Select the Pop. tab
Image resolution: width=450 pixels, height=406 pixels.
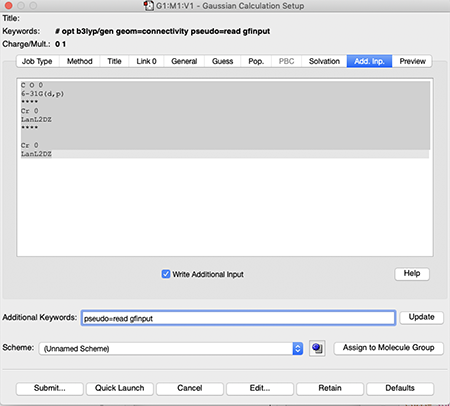coord(256,61)
